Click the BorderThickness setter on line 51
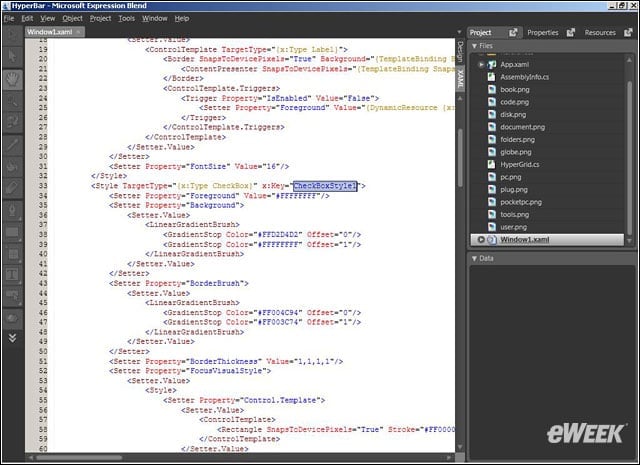 click(226, 362)
